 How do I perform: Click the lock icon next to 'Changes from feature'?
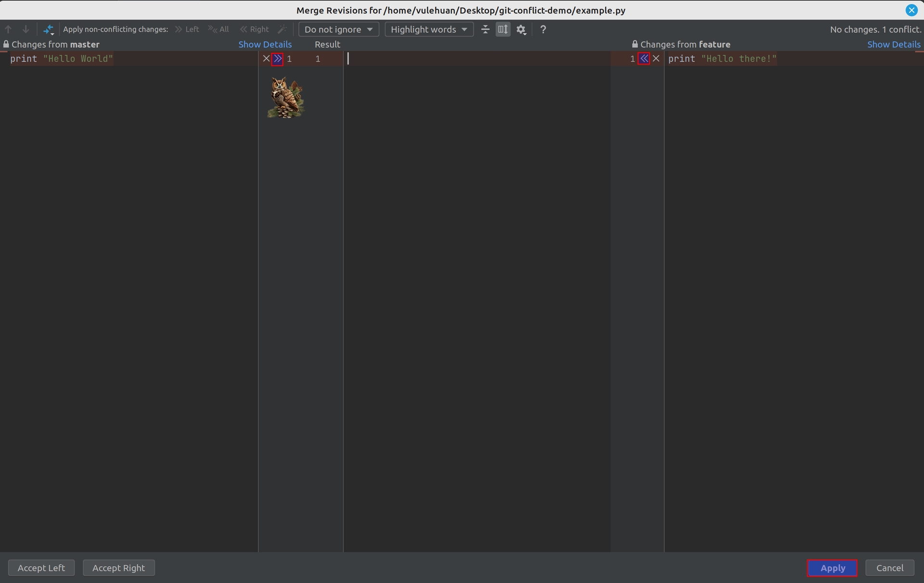pyautogui.click(x=635, y=44)
